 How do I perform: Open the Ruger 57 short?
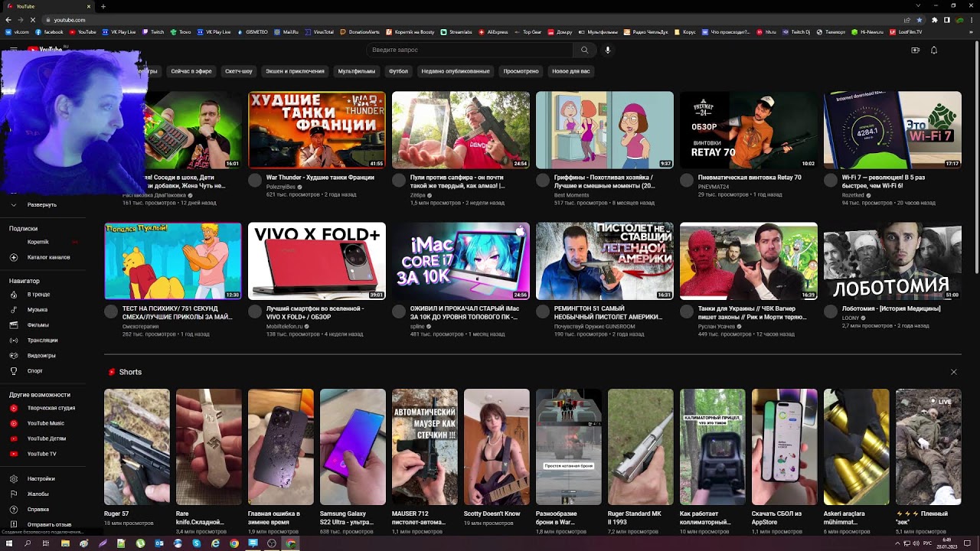(x=137, y=447)
